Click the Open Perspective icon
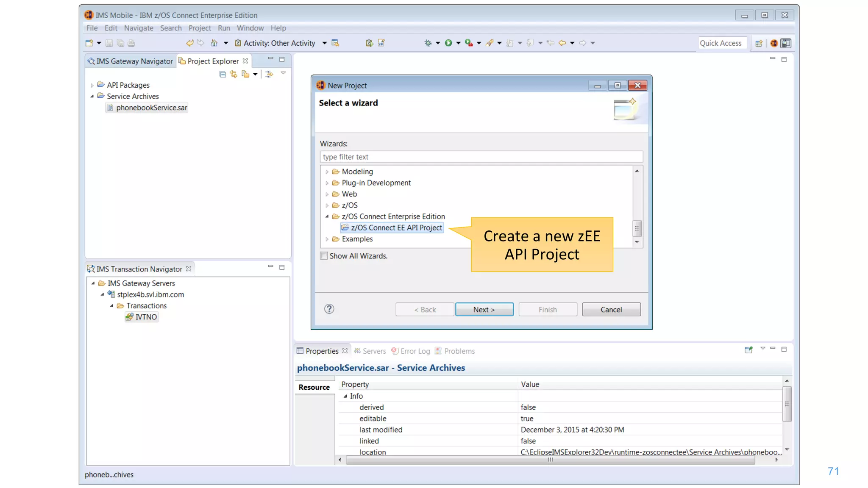868x488 pixels. click(759, 43)
